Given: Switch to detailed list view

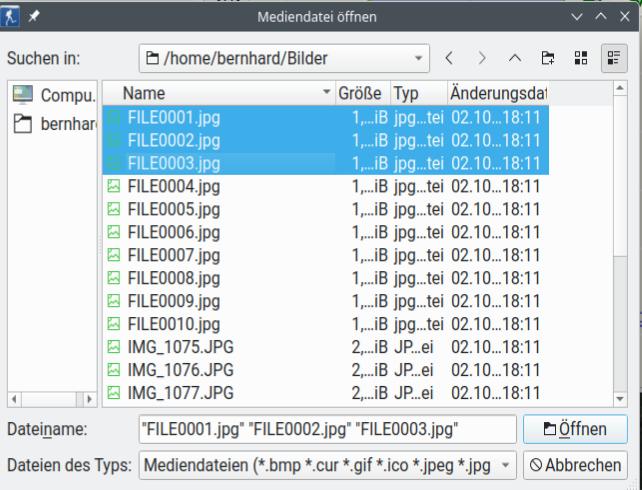Looking at the screenshot, I should pyautogui.click(x=614, y=58).
